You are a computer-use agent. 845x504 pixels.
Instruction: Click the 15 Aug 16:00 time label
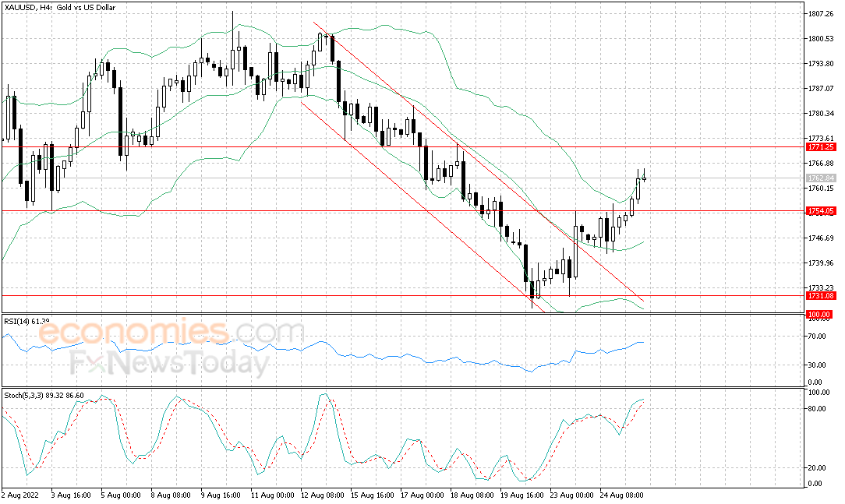click(x=372, y=495)
